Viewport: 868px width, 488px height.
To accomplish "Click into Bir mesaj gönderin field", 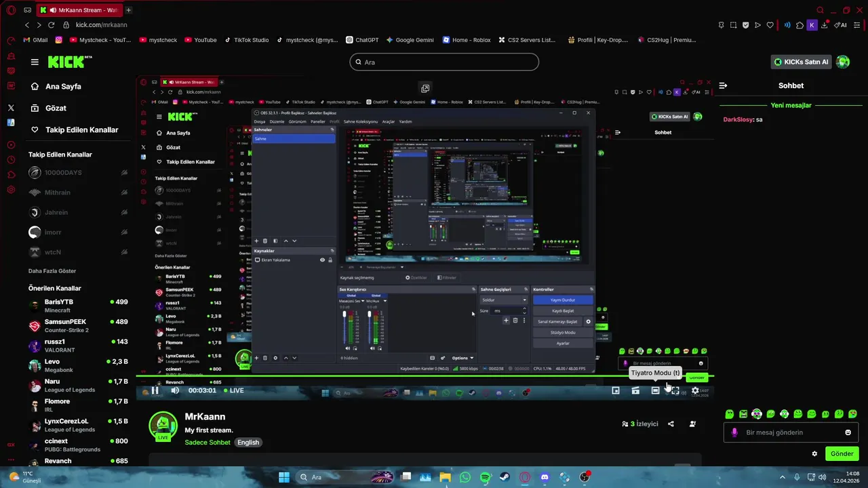I will pyautogui.click(x=790, y=432).
